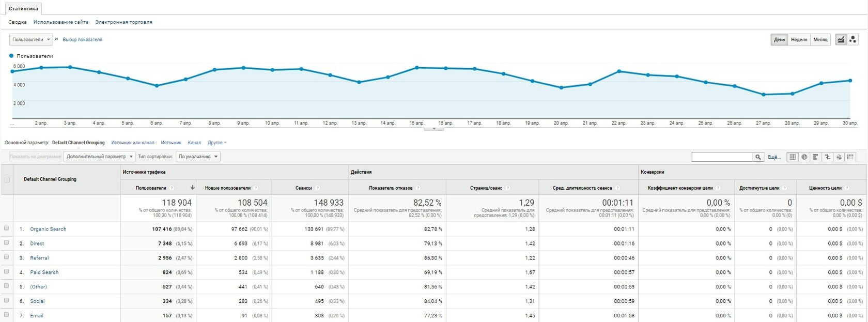The image size is (868, 322).
Task: Open help for Показатель отказов column
Action: 417,188
